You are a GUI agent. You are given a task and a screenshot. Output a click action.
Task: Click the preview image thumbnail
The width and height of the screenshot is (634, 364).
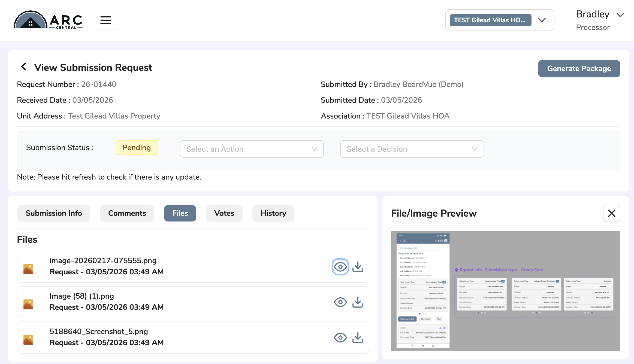505,291
